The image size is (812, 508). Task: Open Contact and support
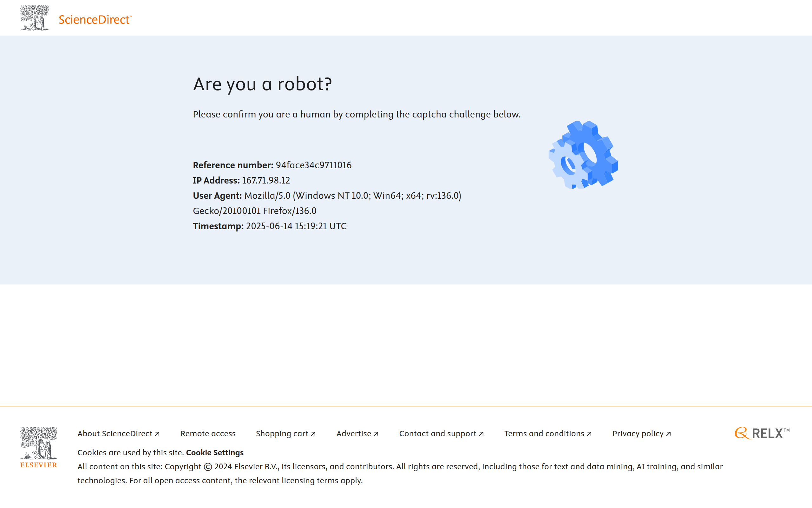[442, 433]
